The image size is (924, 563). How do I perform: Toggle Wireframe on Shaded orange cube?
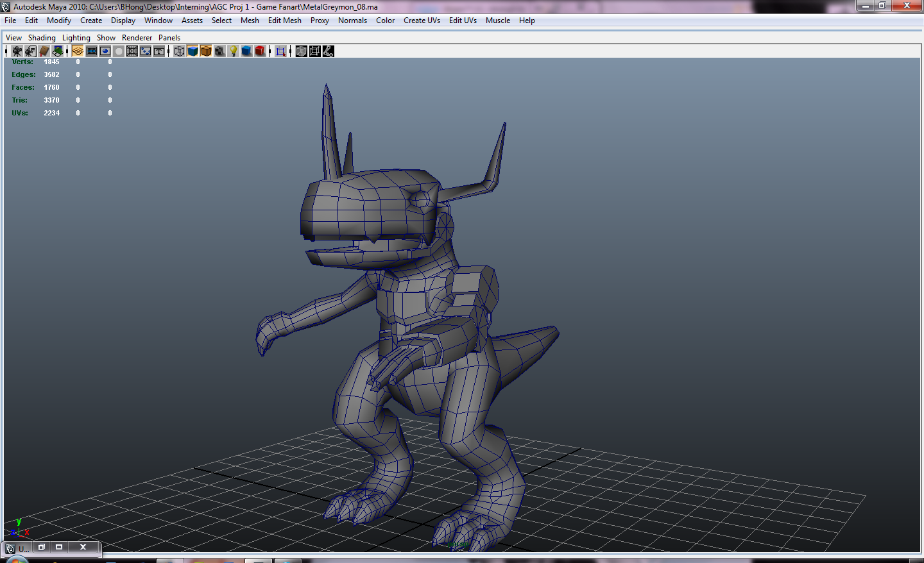pos(206,51)
